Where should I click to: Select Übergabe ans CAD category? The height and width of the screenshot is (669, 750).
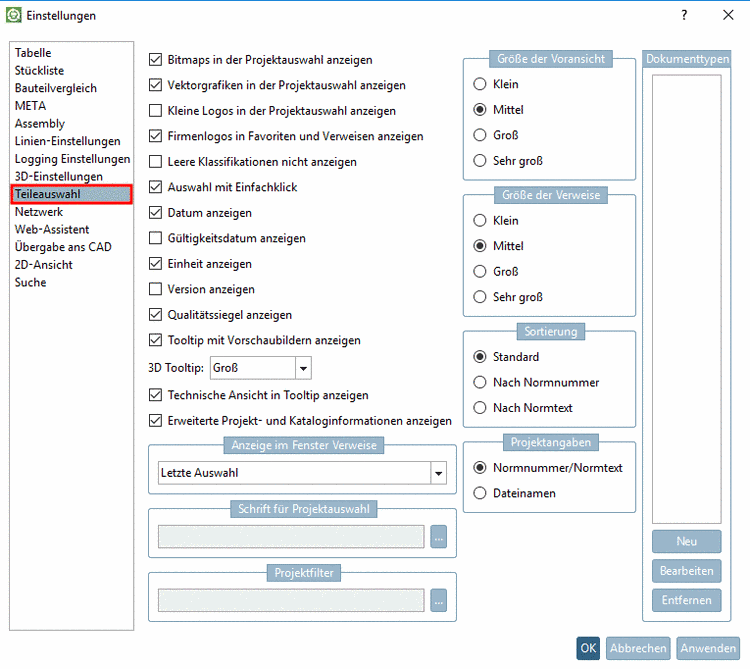tap(63, 247)
